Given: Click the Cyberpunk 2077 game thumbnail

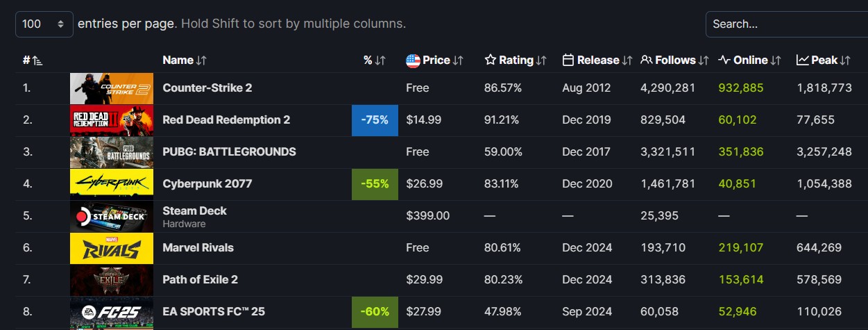Looking at the screenshot, I should [x=112, y=184].
